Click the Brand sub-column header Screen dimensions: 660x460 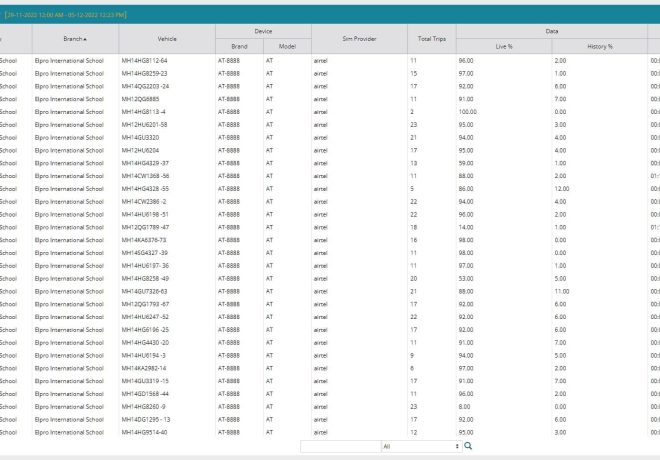(x=238, y=46)
